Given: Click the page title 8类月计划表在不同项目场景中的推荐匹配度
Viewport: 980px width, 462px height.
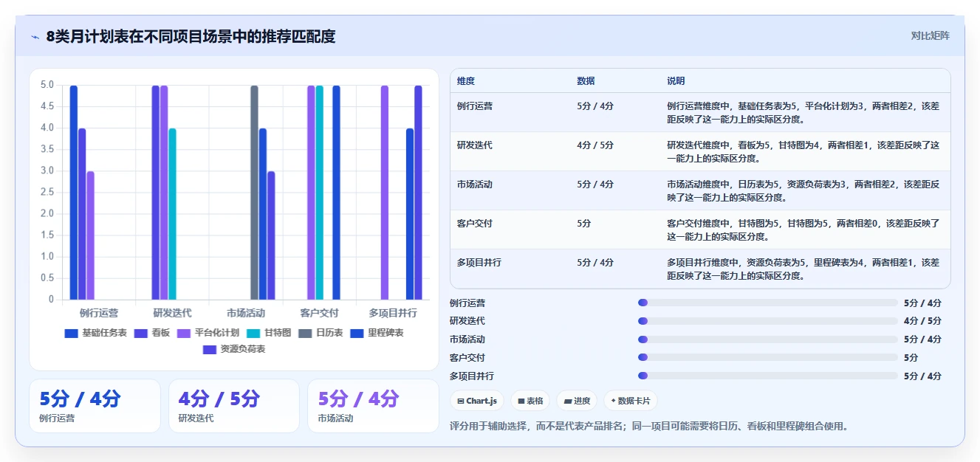Looking at the screenshot, I should point(191,36).
